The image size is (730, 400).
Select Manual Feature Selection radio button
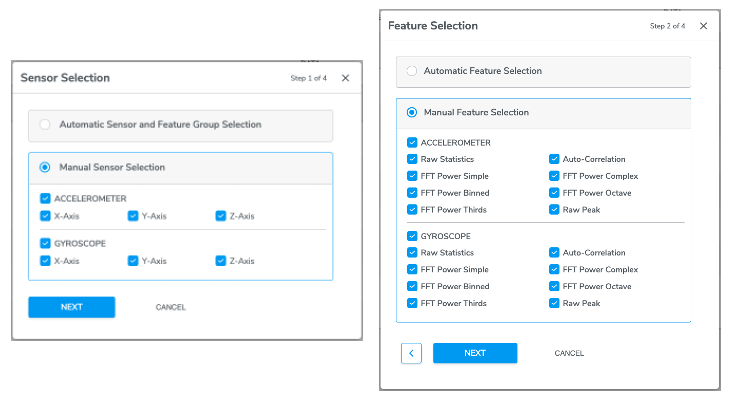[x=412, y=112]
